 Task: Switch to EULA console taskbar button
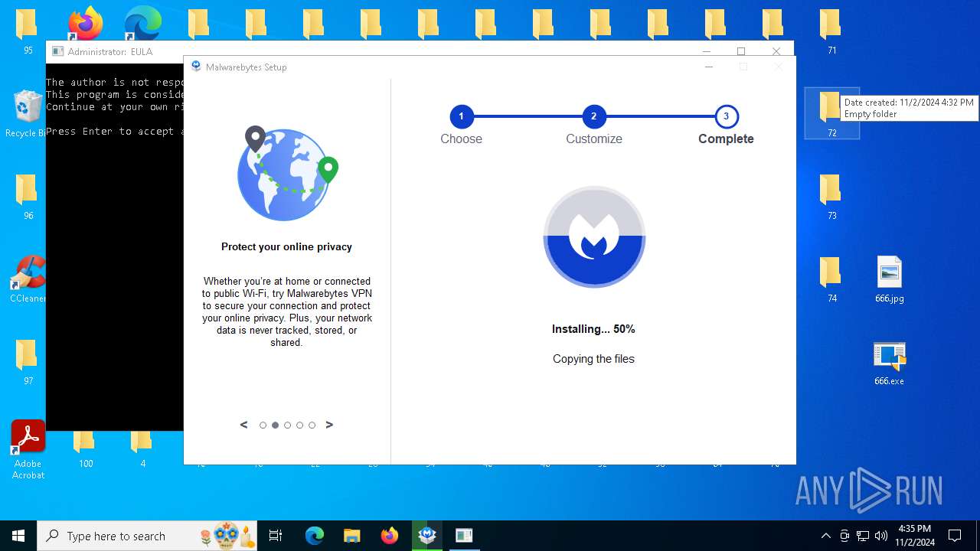click(464, 536)
